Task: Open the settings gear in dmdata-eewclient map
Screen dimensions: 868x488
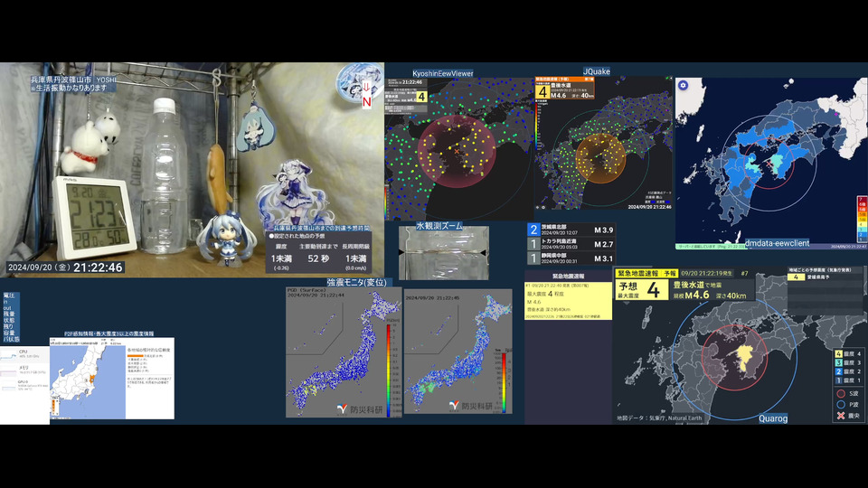Action: pyautogui.click(x=684, y=86)
